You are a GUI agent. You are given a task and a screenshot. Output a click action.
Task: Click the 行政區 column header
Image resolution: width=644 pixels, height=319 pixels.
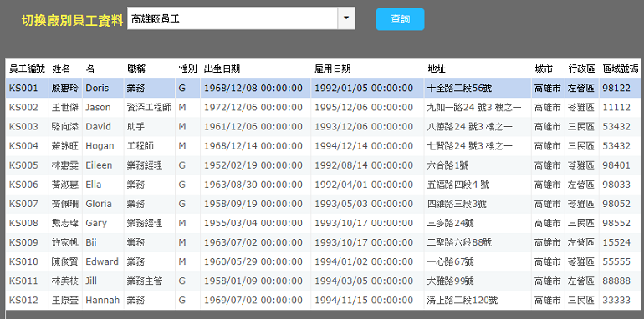pyautogui.click(x=581, y=68)
